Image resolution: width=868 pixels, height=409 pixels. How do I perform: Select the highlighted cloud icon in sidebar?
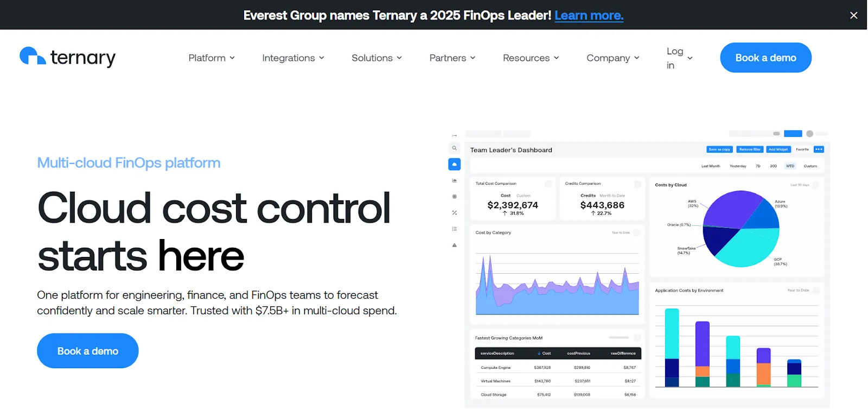click(x=455, y=164)
